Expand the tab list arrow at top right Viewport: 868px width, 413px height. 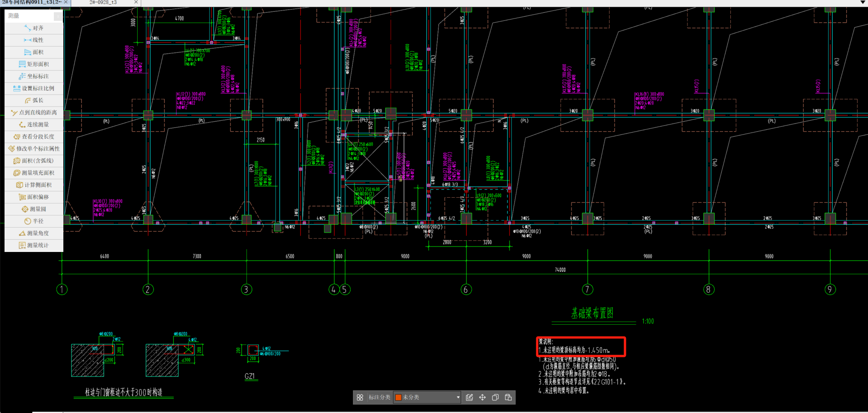click(x=863, y=2)
